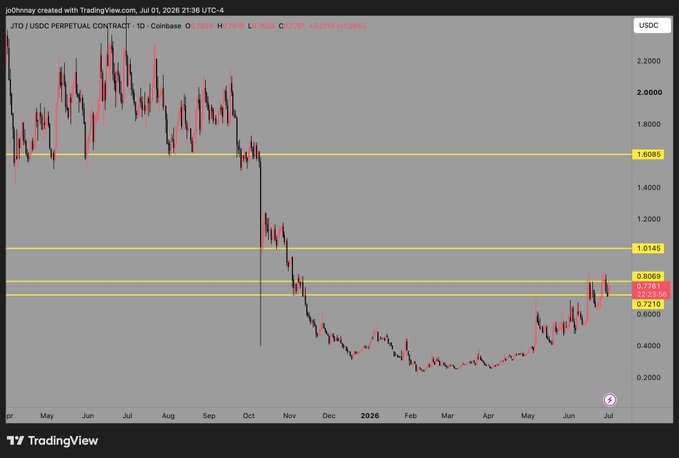Click the purple lightning flash icon

pos(610,400)
